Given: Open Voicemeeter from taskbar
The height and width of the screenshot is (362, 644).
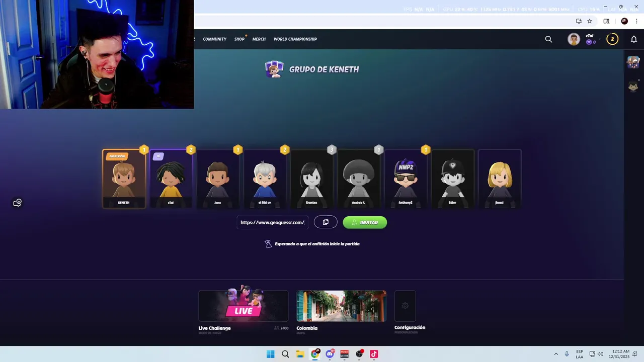Looking at the screenshot, I should tap(345, 354).
